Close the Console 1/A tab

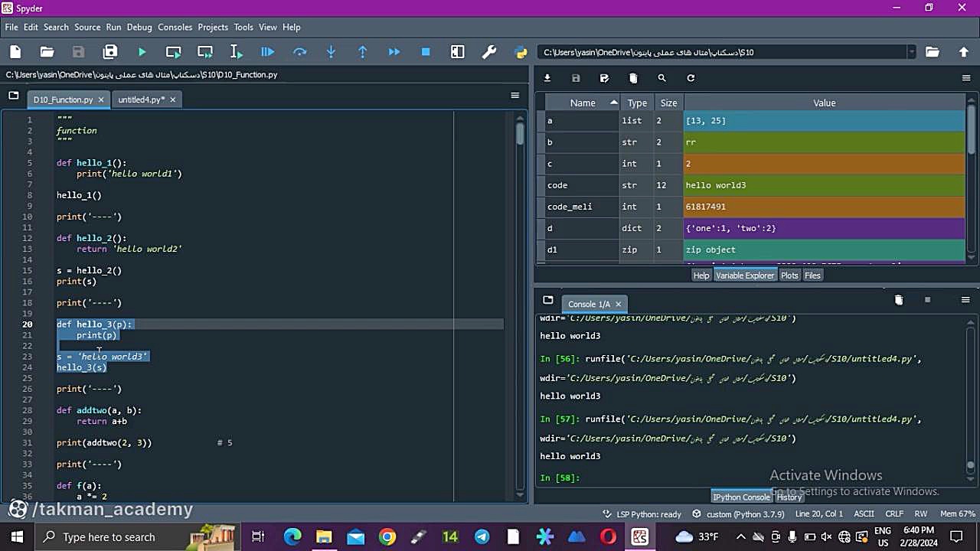(x=618, y=304)
